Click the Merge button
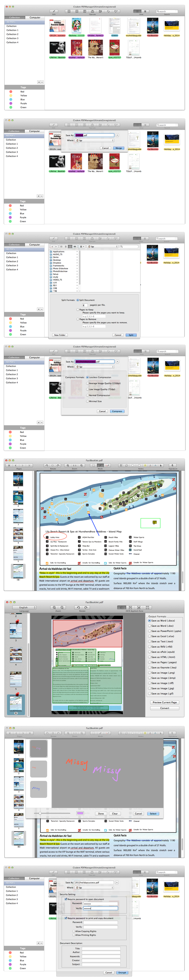Image resolution: width=189 pixels, height=980 pixels. 119,148
